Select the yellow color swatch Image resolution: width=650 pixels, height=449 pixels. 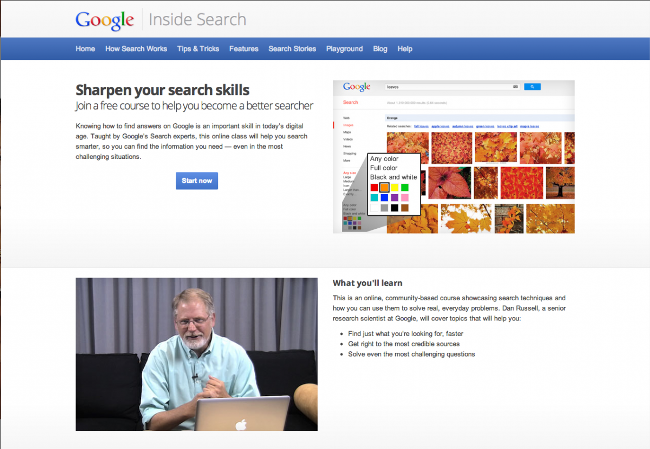(x=395, y=187)
